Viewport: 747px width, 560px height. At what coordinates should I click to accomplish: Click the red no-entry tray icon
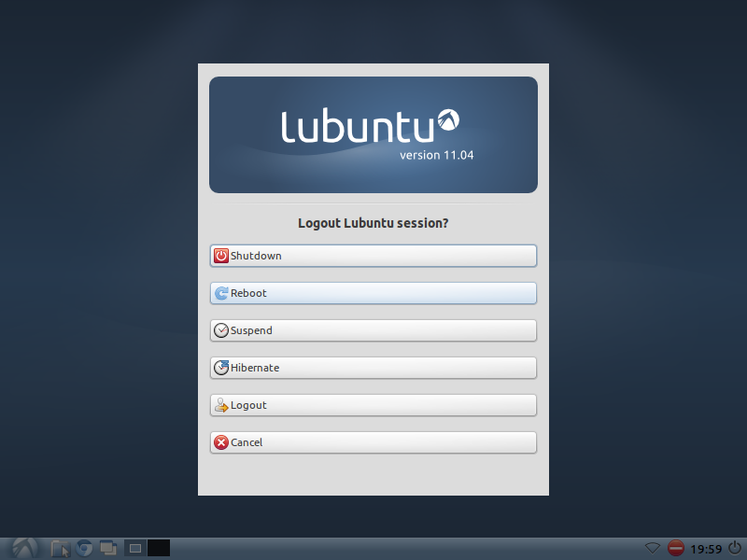pos(675,548)
